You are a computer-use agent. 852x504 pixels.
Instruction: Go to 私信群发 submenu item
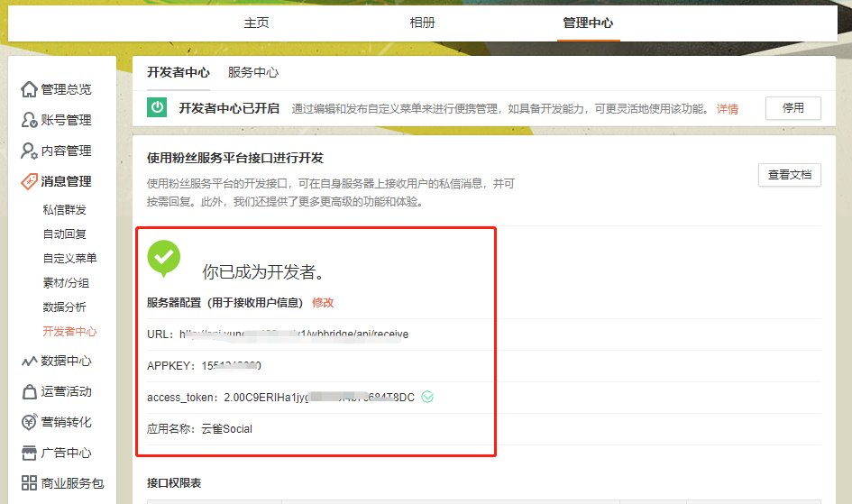[65, 210]
